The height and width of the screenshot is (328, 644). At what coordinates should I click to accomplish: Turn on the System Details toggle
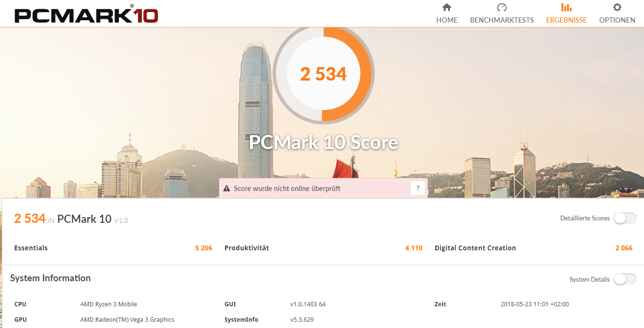tap(625, 279)
